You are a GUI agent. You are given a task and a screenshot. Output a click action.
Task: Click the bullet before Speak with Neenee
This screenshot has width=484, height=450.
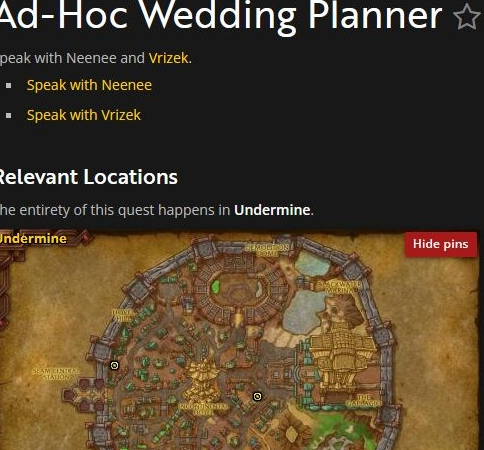pyautogui.click(x=9, y=86)
